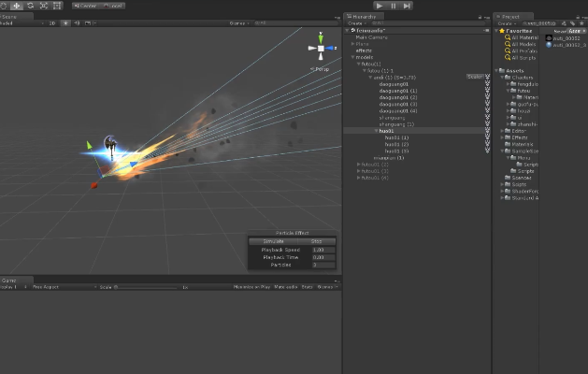Viewport: 588px width, 374px height.
Task: Click the Step forward button
Action: pos(407,6)
